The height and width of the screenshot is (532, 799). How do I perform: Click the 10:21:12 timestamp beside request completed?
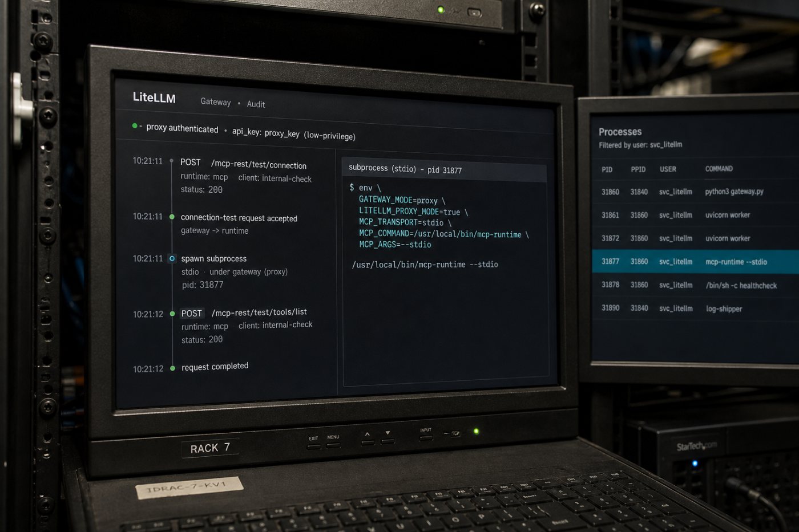point(148,369)
